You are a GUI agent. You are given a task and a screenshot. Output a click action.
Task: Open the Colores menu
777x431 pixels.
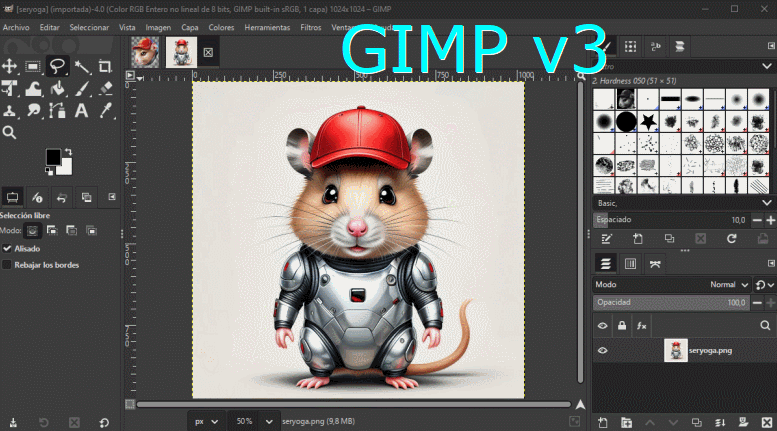click(221, 28)
